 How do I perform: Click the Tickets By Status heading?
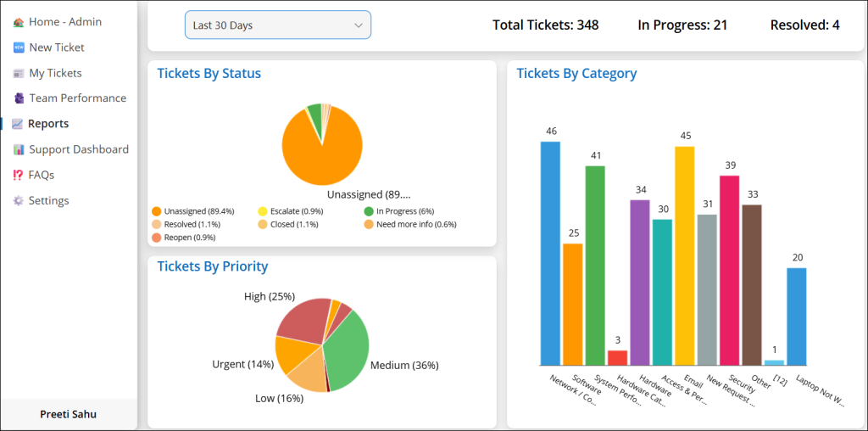pyautogui.click(x=209, y=73)
